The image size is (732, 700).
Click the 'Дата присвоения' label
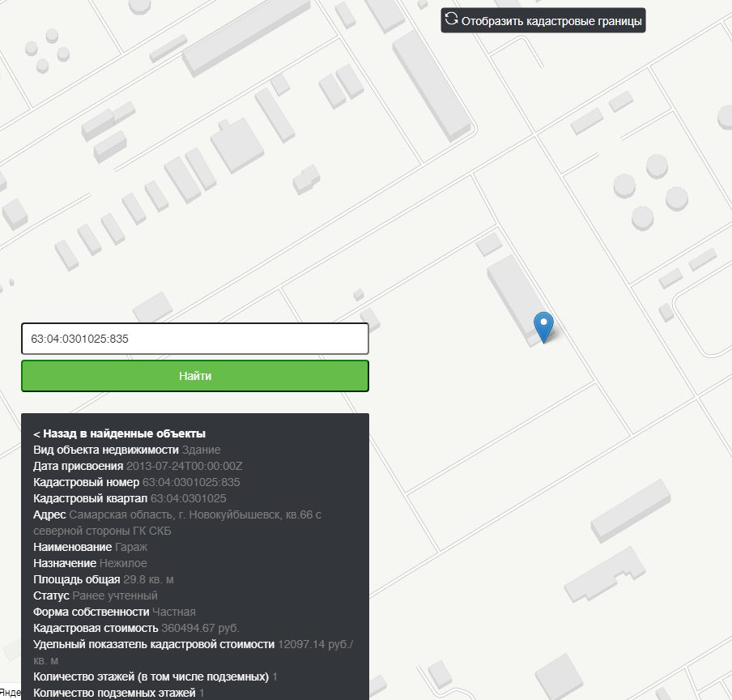pos(78,466)
